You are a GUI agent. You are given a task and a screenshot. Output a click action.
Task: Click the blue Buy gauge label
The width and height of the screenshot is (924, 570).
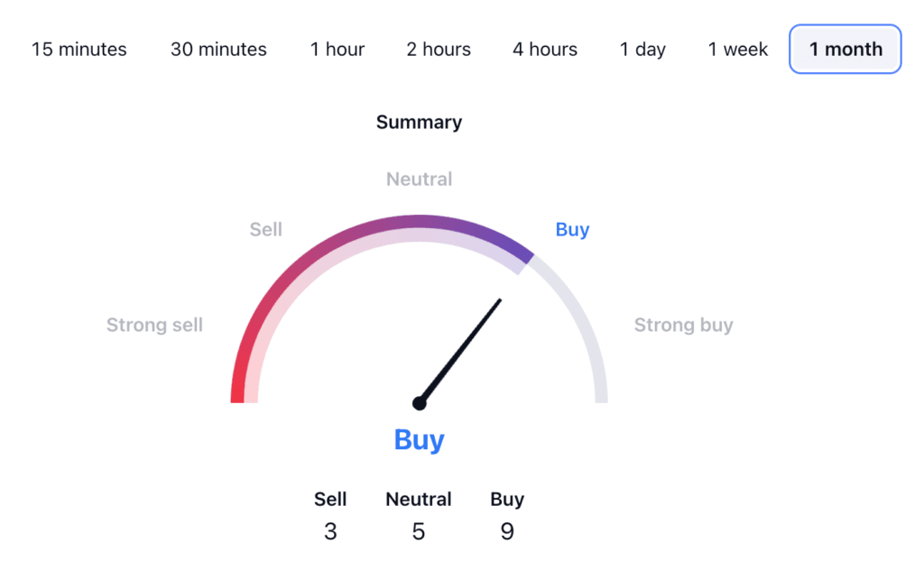(x=572, y=230)
